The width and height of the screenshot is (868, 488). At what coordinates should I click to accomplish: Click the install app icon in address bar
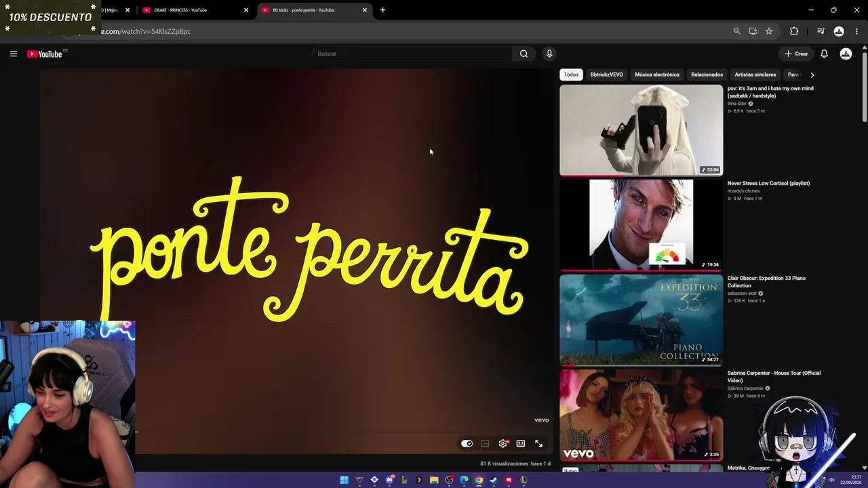pos(753,31)
